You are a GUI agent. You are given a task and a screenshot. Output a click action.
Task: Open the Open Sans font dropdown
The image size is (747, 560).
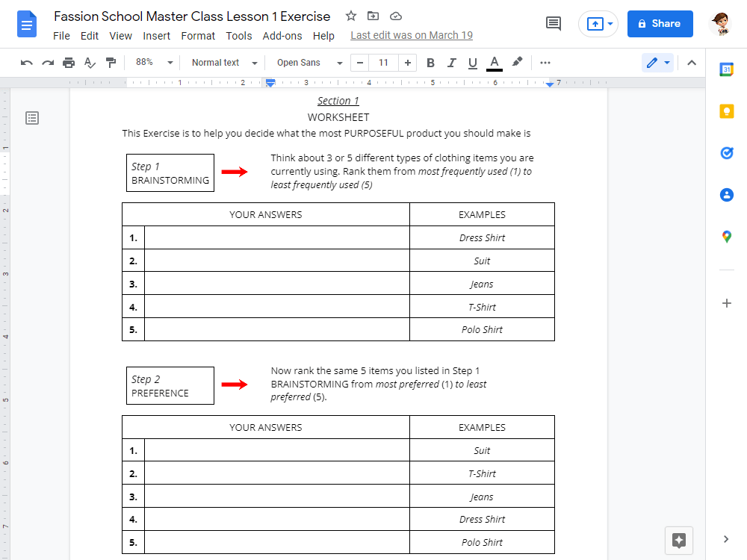(x=310, y=63)
